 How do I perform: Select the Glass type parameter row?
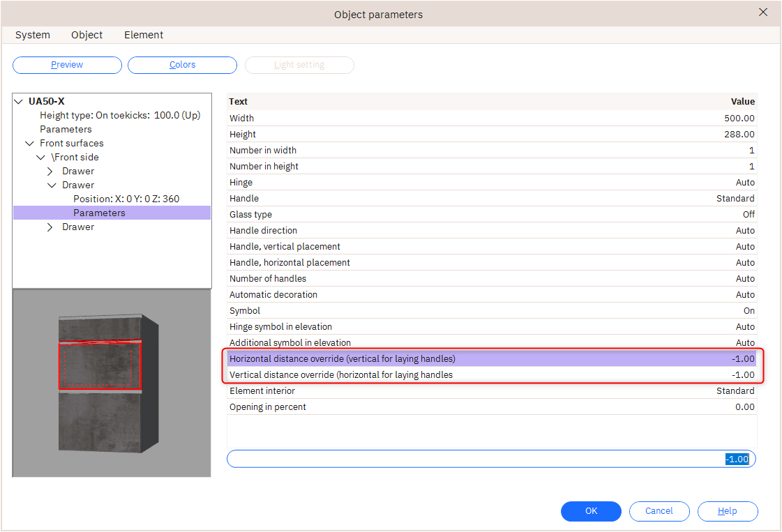click(x=491, y=214)
